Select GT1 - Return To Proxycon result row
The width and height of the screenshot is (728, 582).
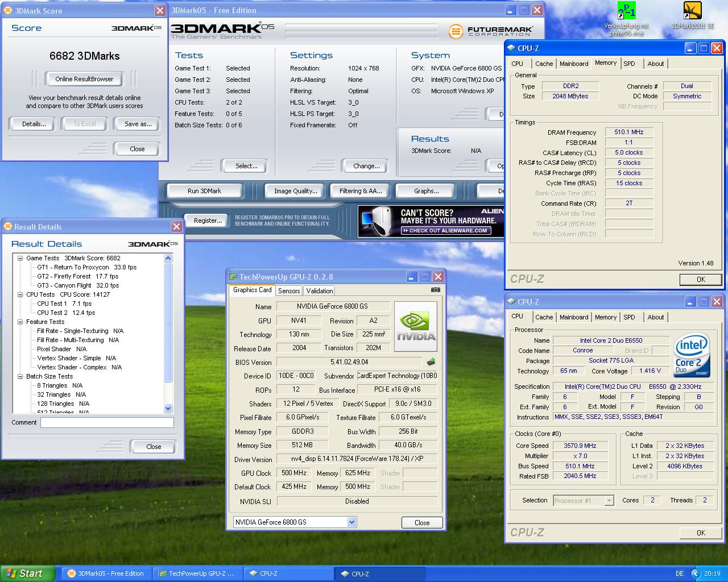(x=86, y=267)
